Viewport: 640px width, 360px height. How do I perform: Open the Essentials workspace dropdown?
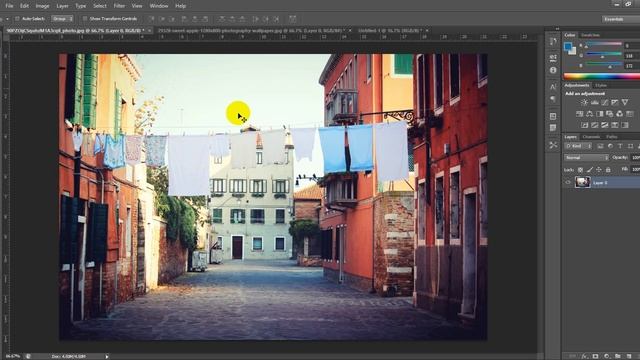[x=620, y=19]
